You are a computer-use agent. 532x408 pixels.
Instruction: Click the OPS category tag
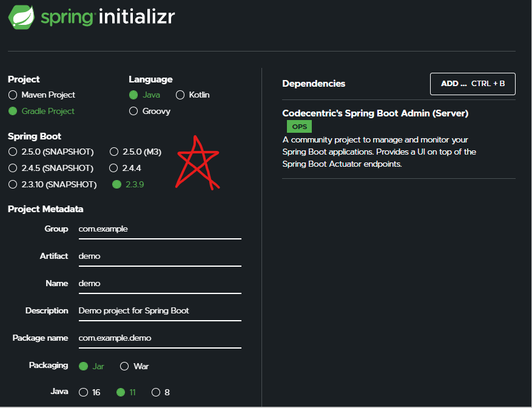299,127
